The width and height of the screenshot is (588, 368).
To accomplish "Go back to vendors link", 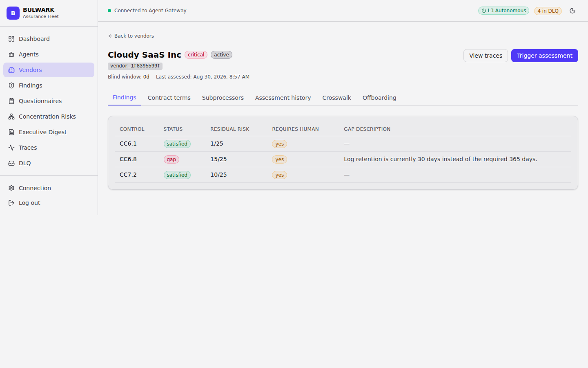I will (131, 36).
